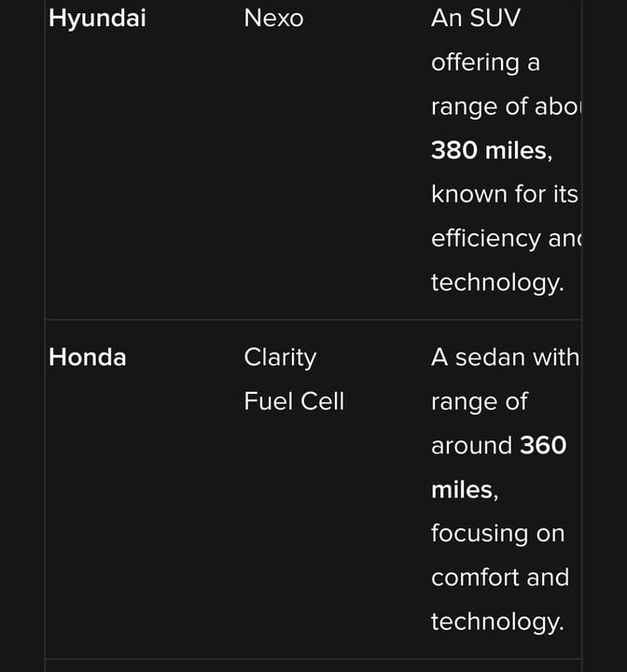
Task: Click 'known for its' text line
Action: pyautogui.click(x=505, y=194)
